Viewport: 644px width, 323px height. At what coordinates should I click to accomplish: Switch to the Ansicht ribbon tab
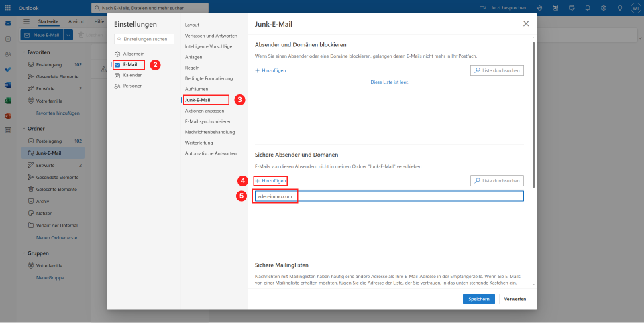[76, 21]
